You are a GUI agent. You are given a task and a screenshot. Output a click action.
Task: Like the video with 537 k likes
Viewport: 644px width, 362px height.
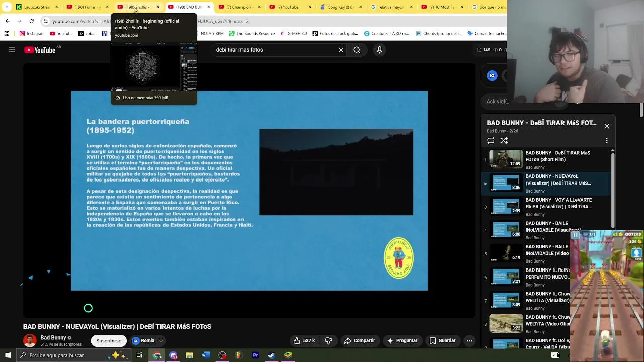[x=304, y=340]
